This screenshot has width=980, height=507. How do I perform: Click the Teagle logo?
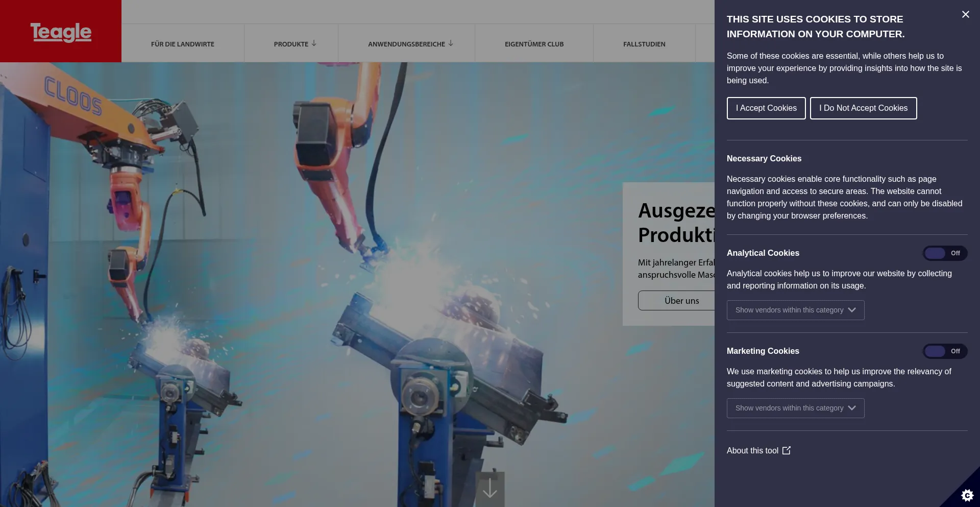point(61,32)
